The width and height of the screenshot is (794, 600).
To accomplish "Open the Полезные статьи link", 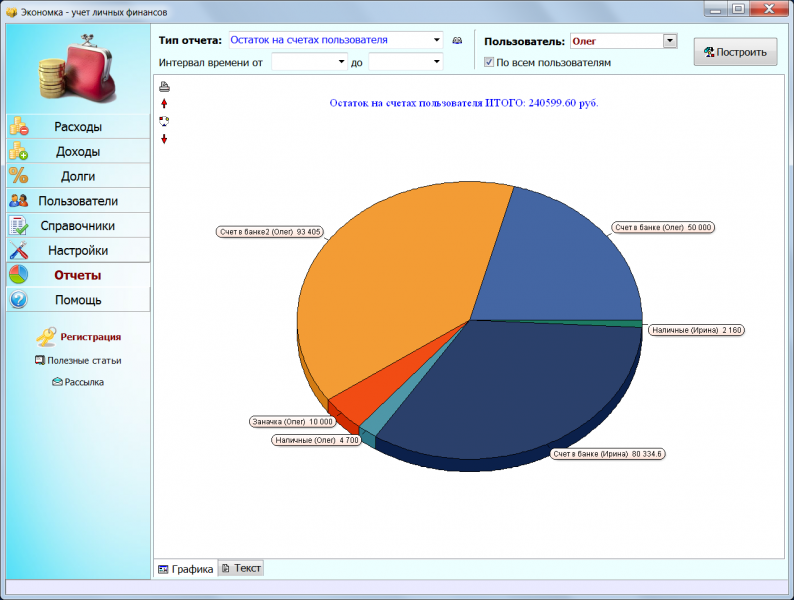I will tap(84, 361).
